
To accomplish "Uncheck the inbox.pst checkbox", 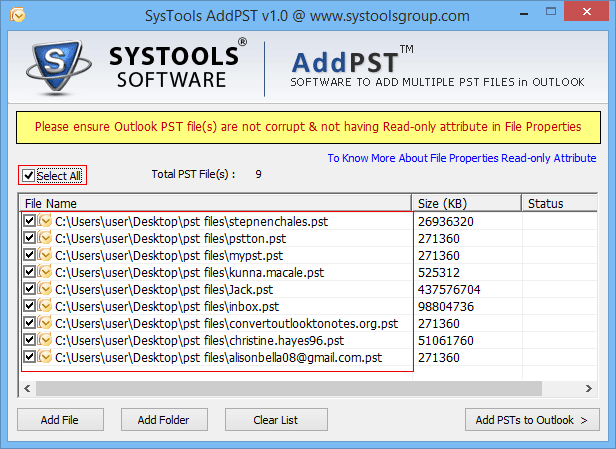I will (x=29, y=306).
